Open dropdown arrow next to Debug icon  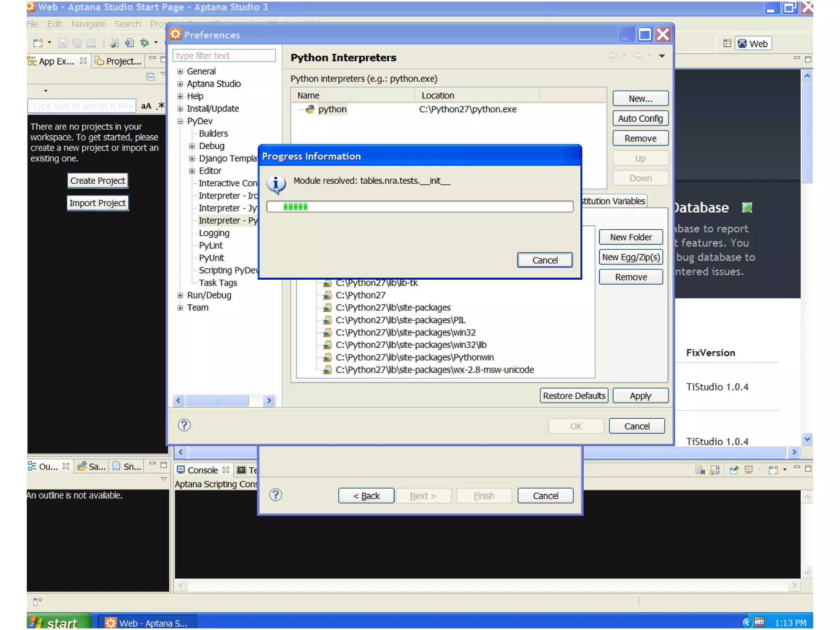156,43
